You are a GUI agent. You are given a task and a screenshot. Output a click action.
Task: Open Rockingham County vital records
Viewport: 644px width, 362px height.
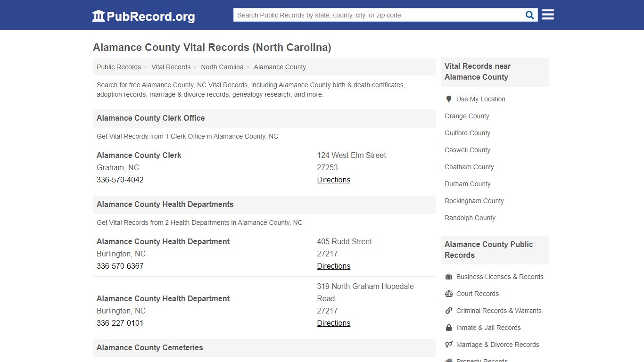(474, 201)
